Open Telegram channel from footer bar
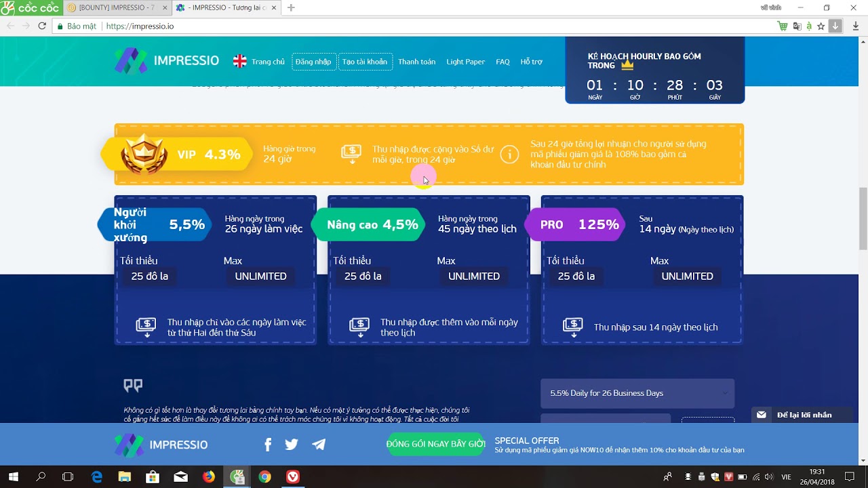 pos(319,445)
